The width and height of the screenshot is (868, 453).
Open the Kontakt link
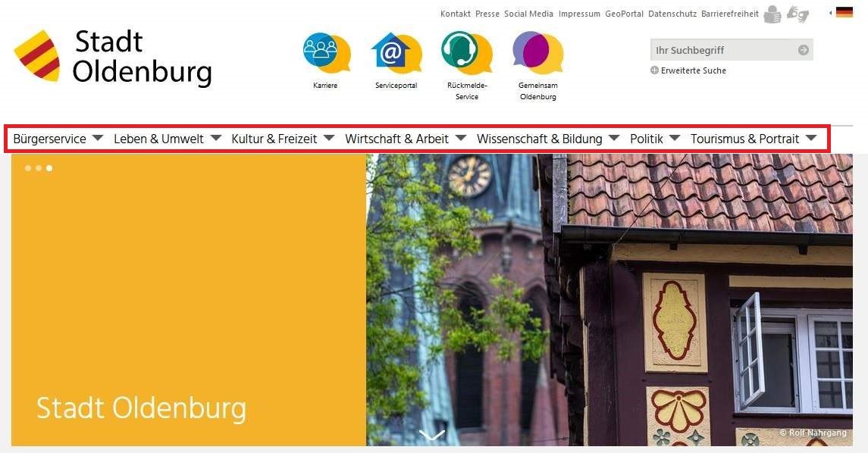pyautogui.click(x=456, y=14)
